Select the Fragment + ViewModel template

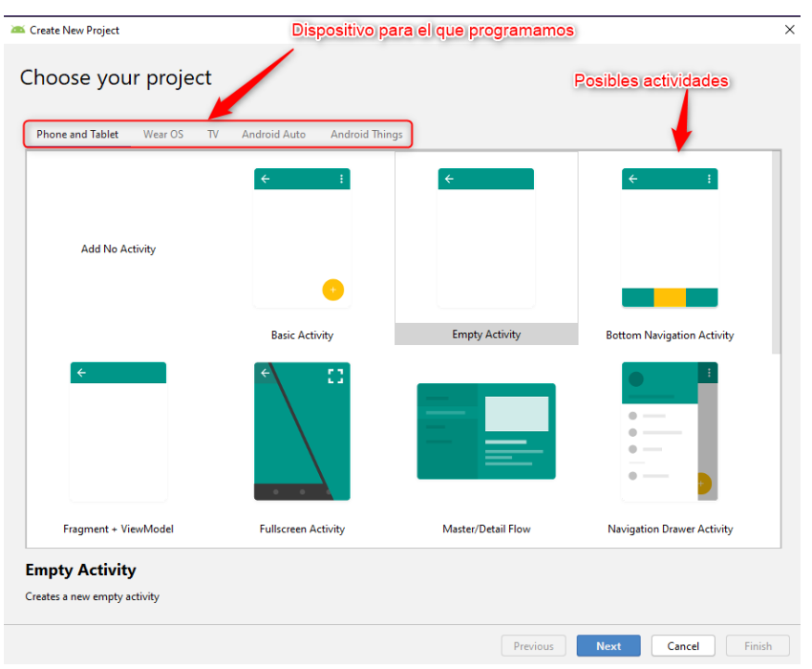click(x=118, y=432)
